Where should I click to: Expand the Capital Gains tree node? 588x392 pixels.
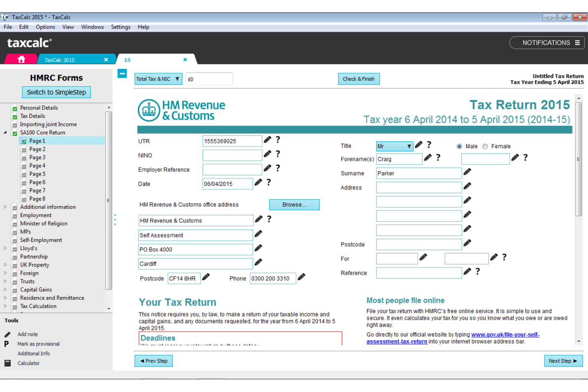[5, 290]
